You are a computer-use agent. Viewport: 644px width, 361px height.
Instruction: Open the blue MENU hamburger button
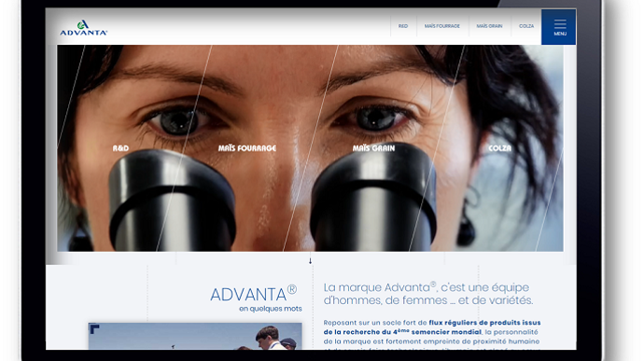click(x=558, y=27)
